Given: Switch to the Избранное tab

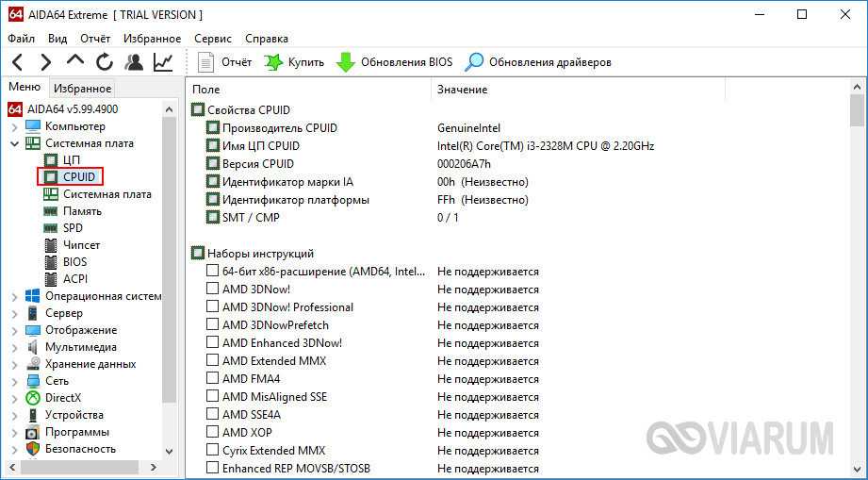Looking at the screenshot, I should tap(82, 89).
